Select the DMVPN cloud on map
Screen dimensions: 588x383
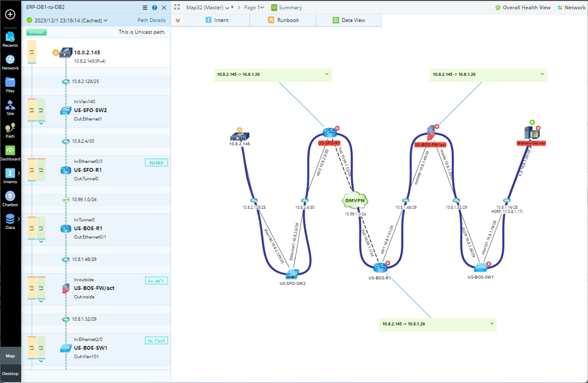click(x=355, y=200)
